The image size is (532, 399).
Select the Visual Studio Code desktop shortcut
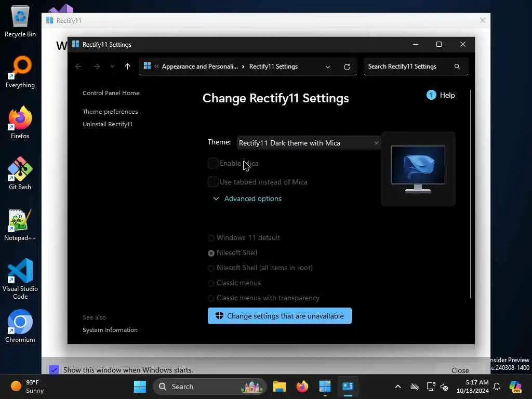(20, 279)
